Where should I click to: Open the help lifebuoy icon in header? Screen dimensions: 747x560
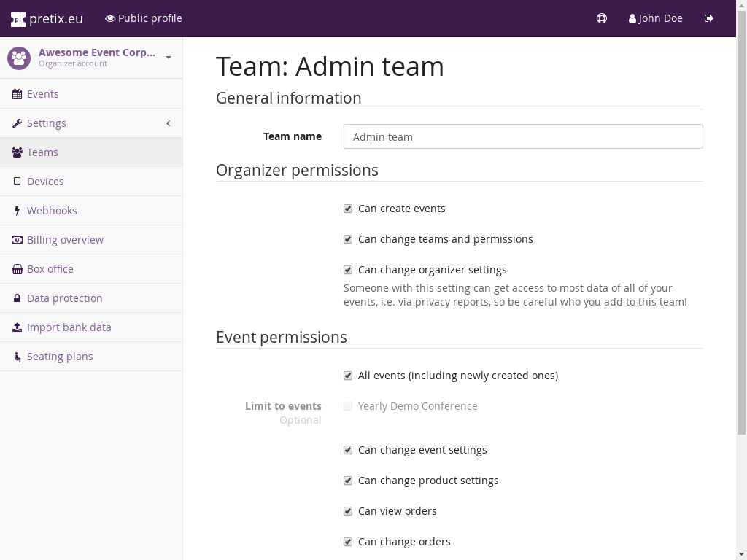pyautogui.click(x=602, y=18)
